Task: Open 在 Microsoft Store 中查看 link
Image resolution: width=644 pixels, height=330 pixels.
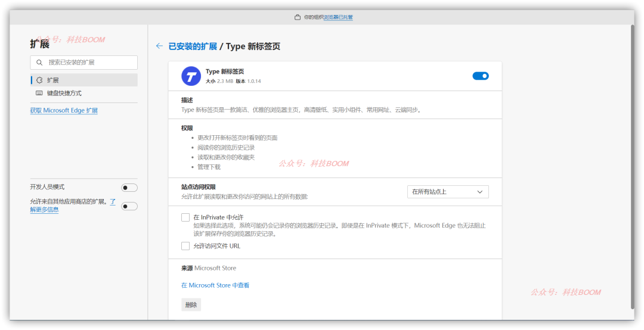Action: [215, 285]
